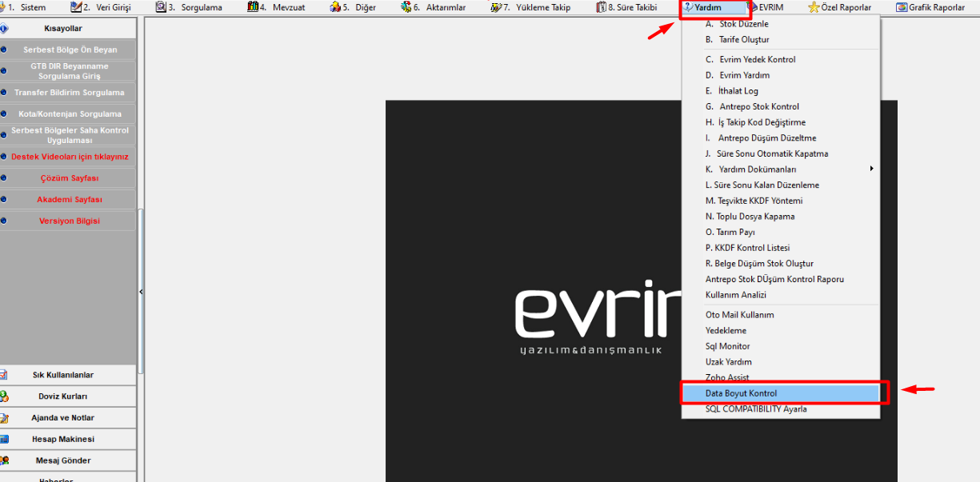Viewport: 980px width, 482px height.
Task: Open the 3. Sorgulama menu
Action: click(189, 7)
